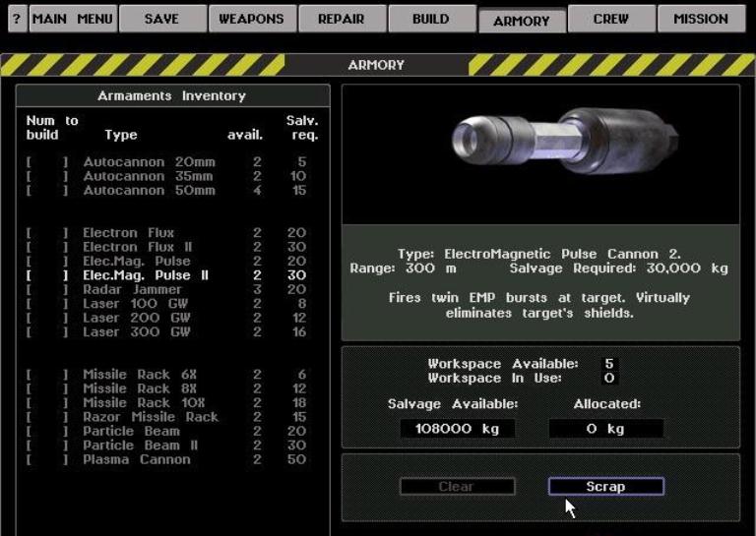Viewport: 756px width, 536px height.
Task: Click the greyed-out Clear button
Action: (457, 487)
